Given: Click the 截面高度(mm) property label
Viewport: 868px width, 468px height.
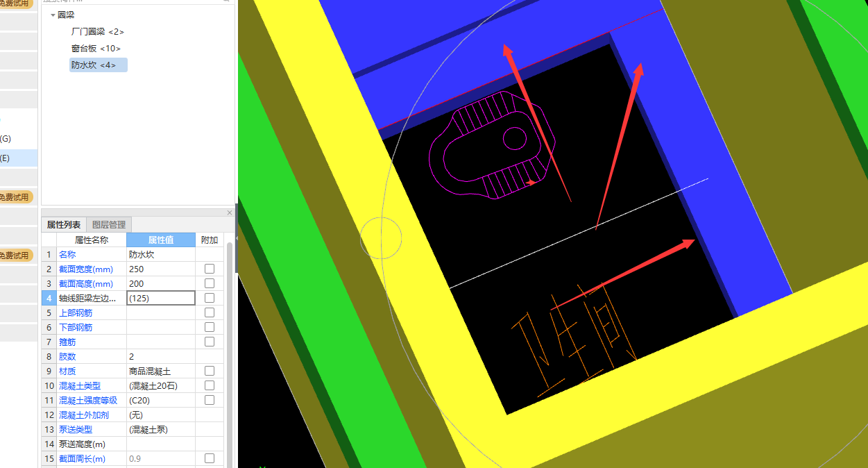Looking at the screenshot, I should (86, 284).
